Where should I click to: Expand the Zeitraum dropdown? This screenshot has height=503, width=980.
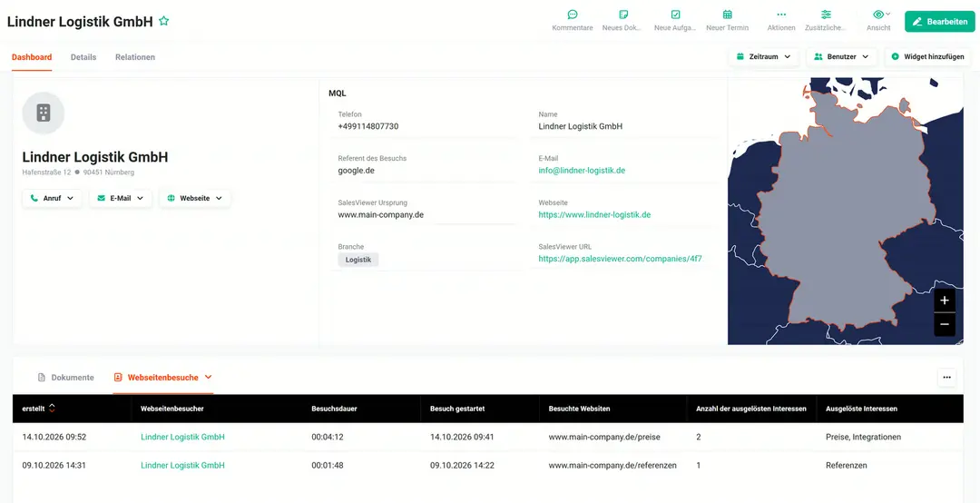[x=764, y=56]
